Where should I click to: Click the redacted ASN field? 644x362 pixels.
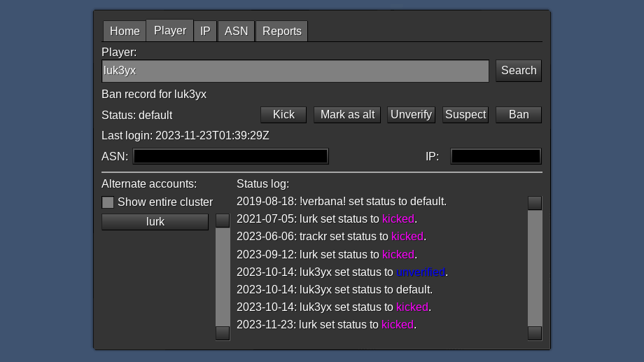pos(230,156)
